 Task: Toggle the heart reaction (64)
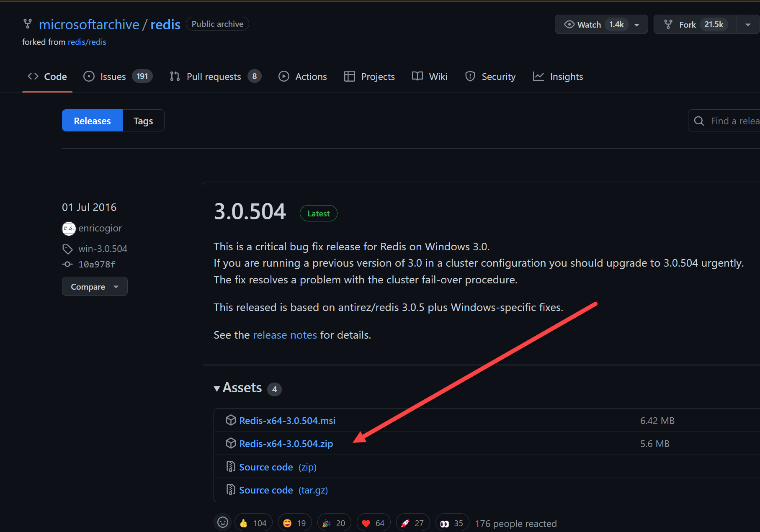[x=374, y=523]
